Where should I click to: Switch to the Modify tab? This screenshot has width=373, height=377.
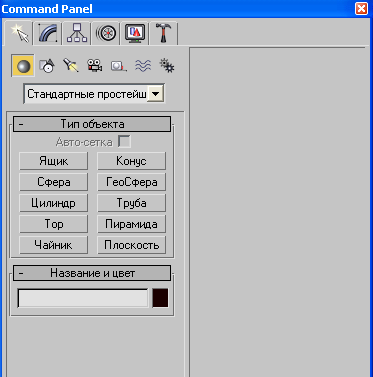pos(49,33)
